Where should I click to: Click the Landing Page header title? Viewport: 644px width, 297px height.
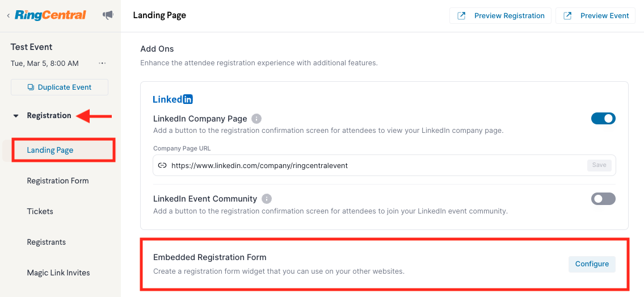click(159, 15)
